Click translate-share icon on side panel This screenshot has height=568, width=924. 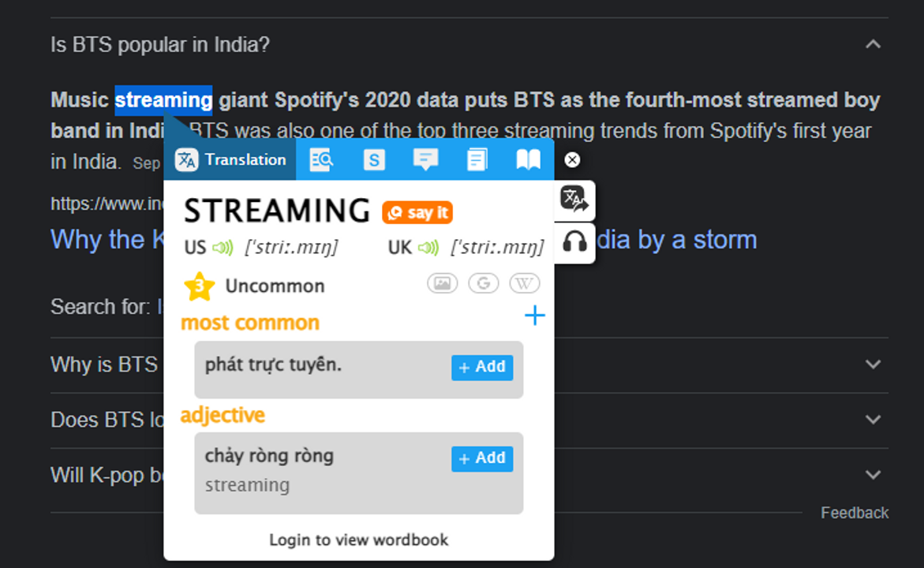[574, 200]
